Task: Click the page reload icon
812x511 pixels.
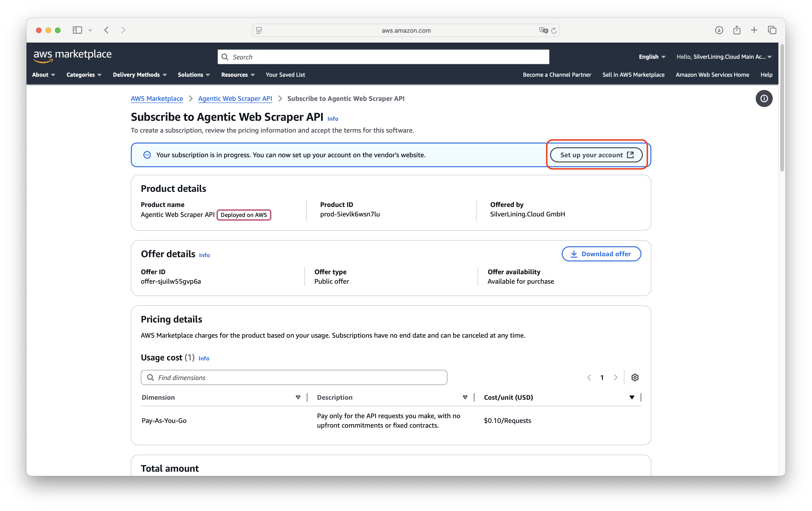Action: [554, 31]
